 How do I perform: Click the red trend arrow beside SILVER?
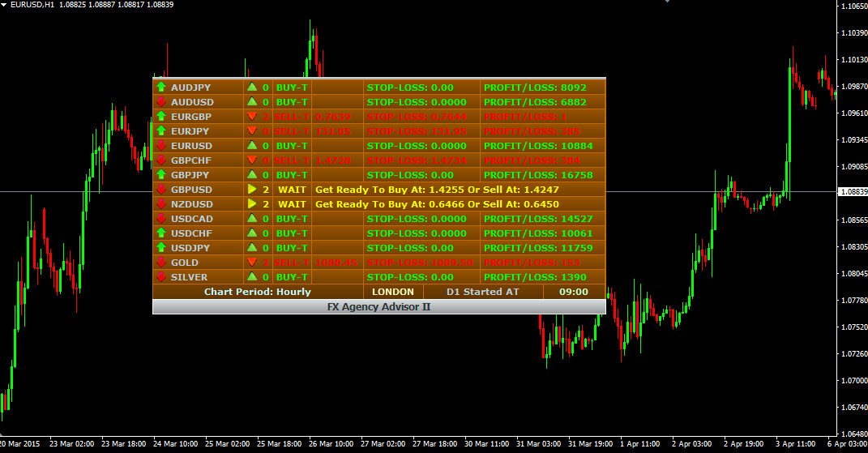tap(161, 277)
